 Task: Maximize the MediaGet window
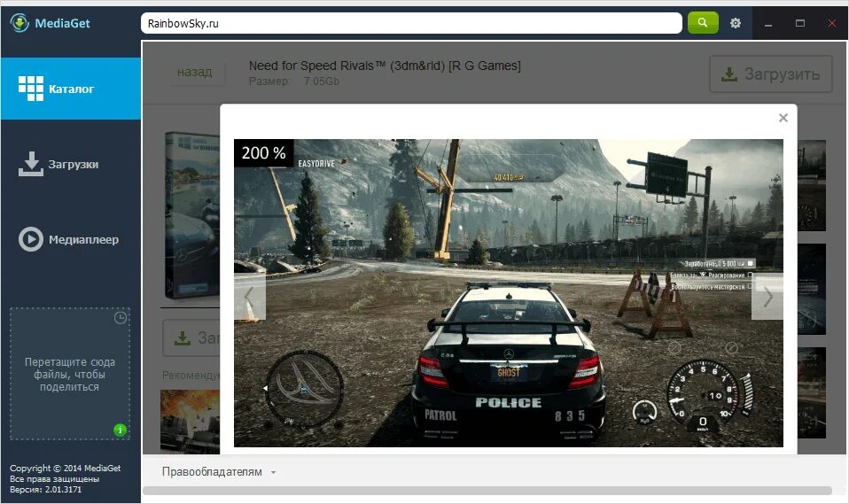point(799,23)
